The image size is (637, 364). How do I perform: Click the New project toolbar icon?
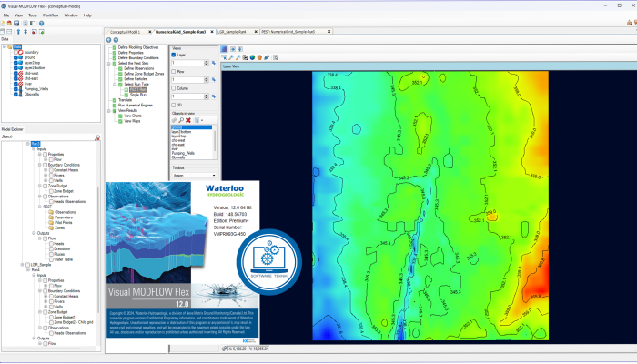click(3, 23)
